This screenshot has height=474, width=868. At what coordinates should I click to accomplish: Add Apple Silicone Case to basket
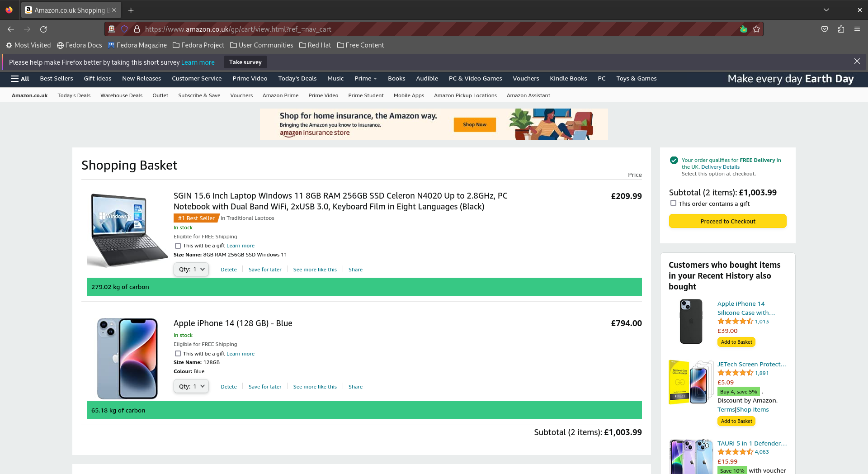[x=736, y=342]
